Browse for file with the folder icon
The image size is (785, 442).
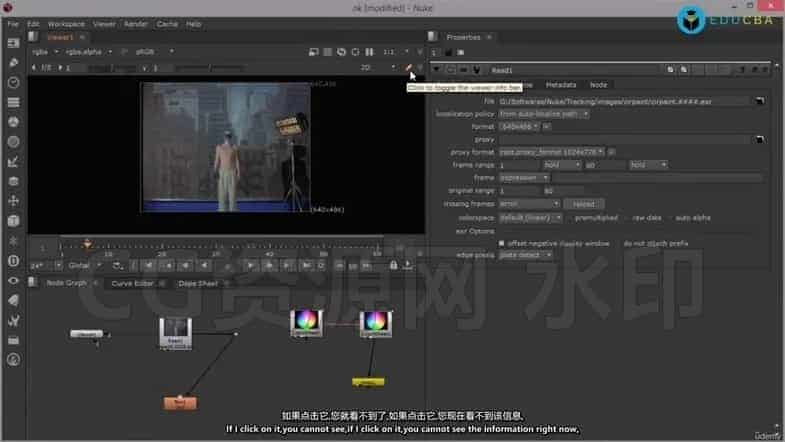[759, 101]
